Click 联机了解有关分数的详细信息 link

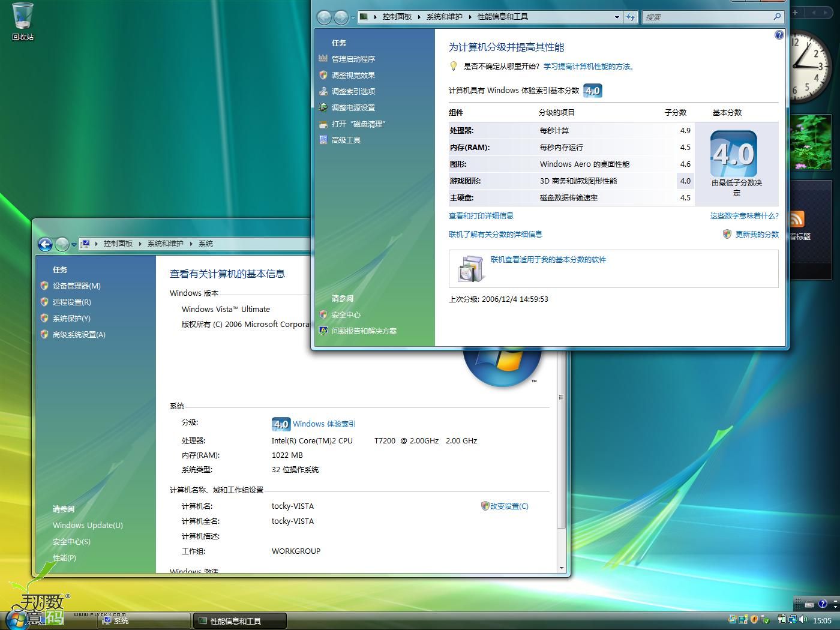click(x=496, y=234)
